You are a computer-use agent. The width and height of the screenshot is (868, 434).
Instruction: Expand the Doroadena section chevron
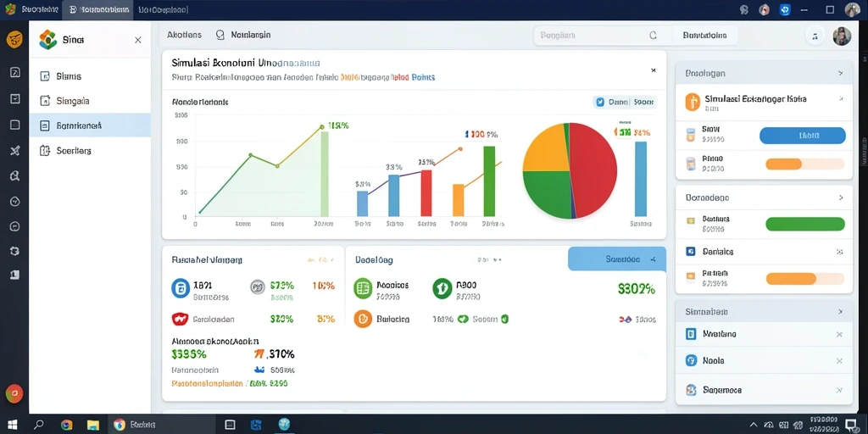click(x=841, y=198)
